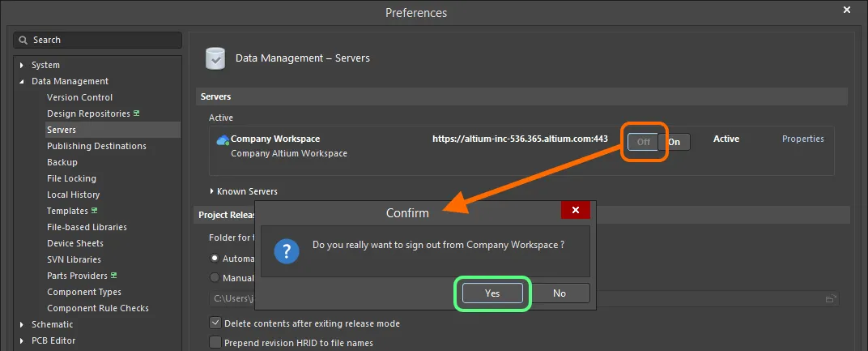
Task: Select the Automatic folder radio button
Action: click(215, 259)
